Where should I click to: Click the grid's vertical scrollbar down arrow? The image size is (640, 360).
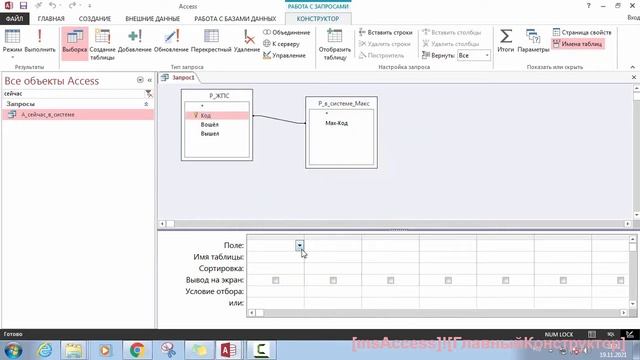633,304
